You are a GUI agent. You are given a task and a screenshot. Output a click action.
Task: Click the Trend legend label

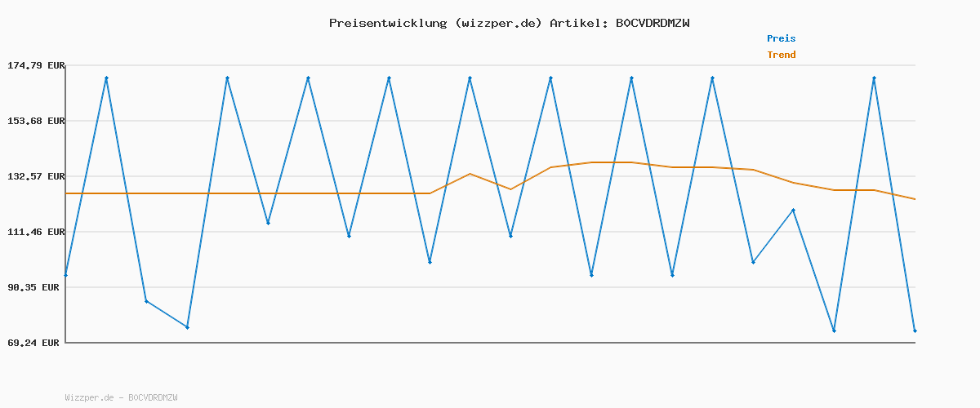[x=781, y=55]
